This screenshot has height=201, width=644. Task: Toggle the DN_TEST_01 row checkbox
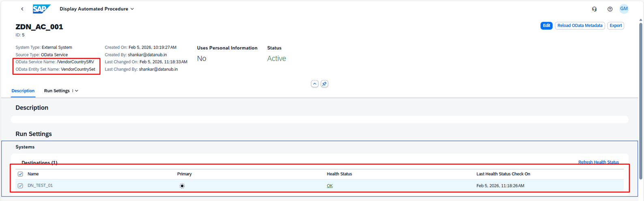pos(20,186)
